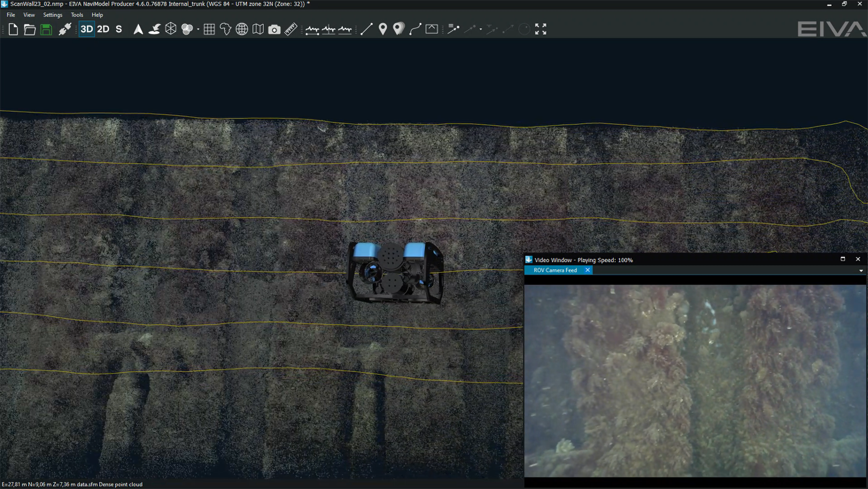Take a screenshot with camera icon

(274, 29)
